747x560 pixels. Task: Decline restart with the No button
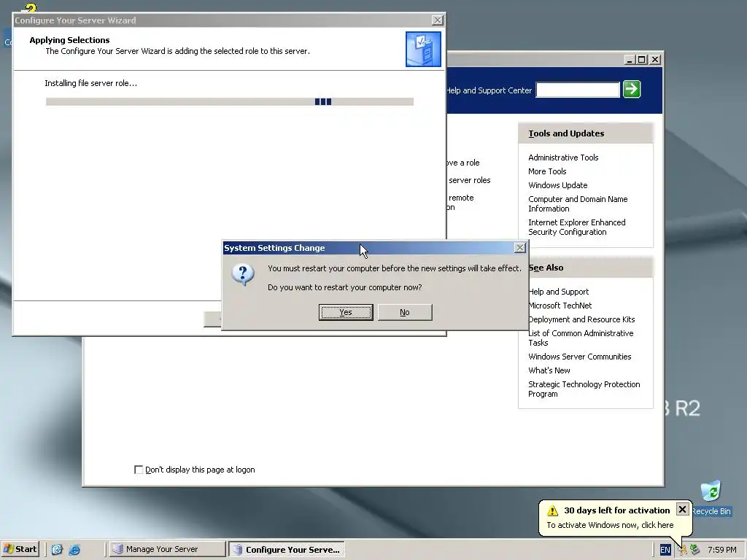(404, 312)
